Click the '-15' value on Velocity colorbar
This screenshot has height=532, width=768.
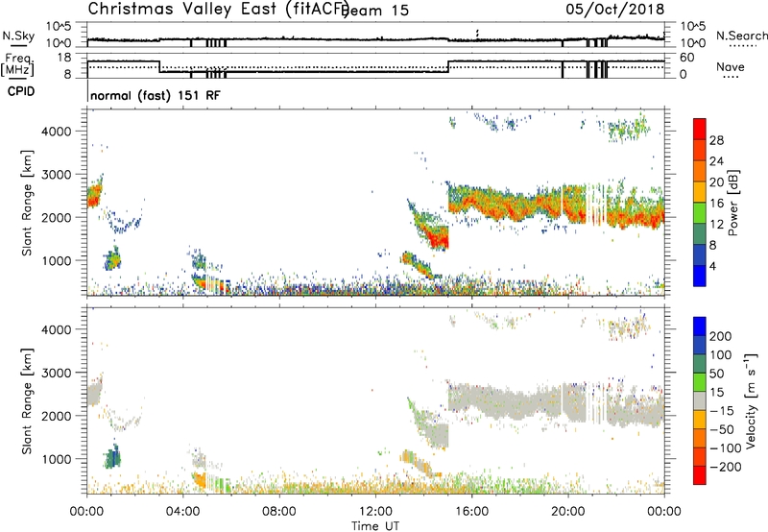[722, 411]
